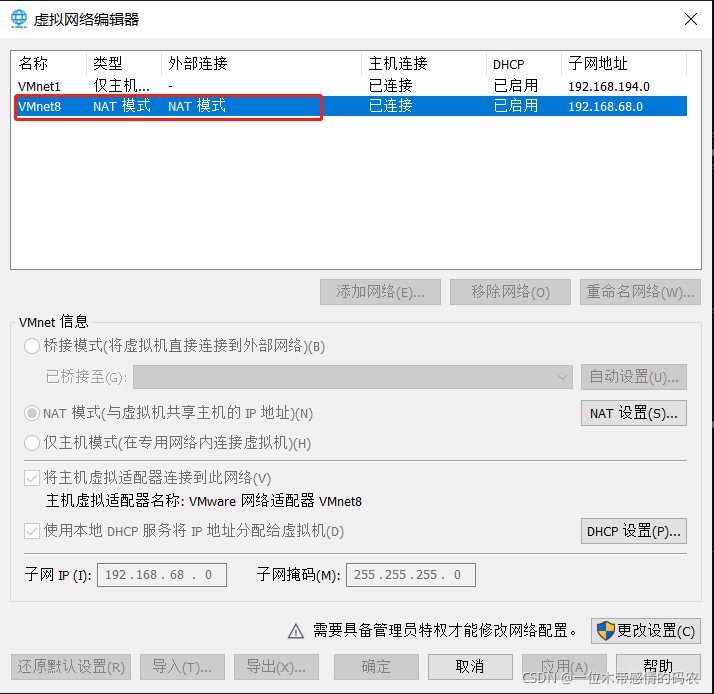This screenshot has width=714, height=694.
Task: Click the shield icon on 更改设置 button
Action: (606, 631)
